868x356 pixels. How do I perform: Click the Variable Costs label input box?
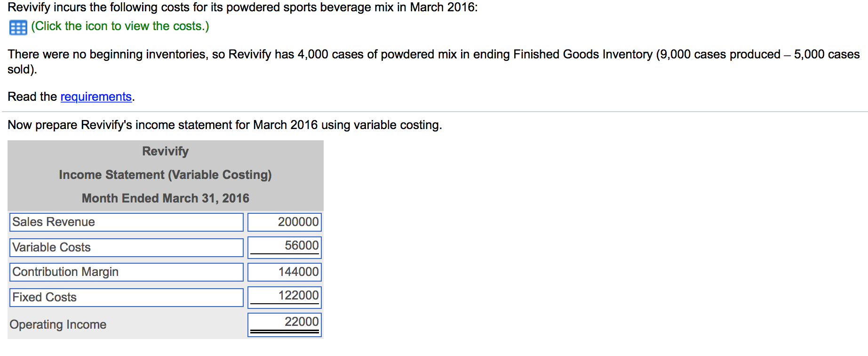126,247
